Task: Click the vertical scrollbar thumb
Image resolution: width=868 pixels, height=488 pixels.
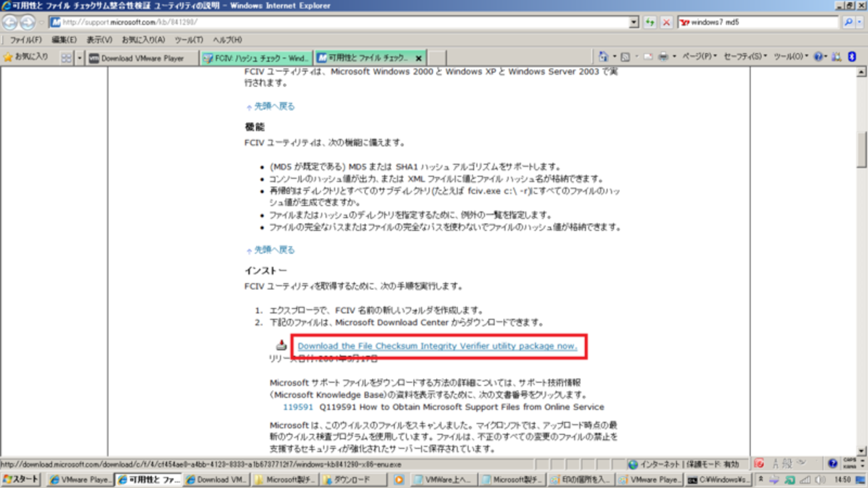Action: click(861, 150)
